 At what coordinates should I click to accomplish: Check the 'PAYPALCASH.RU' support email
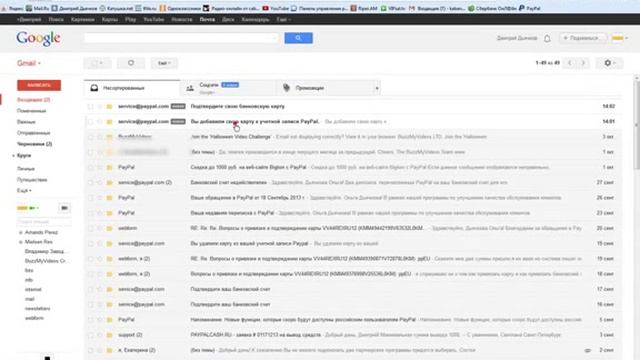click(x=91, y=335)
